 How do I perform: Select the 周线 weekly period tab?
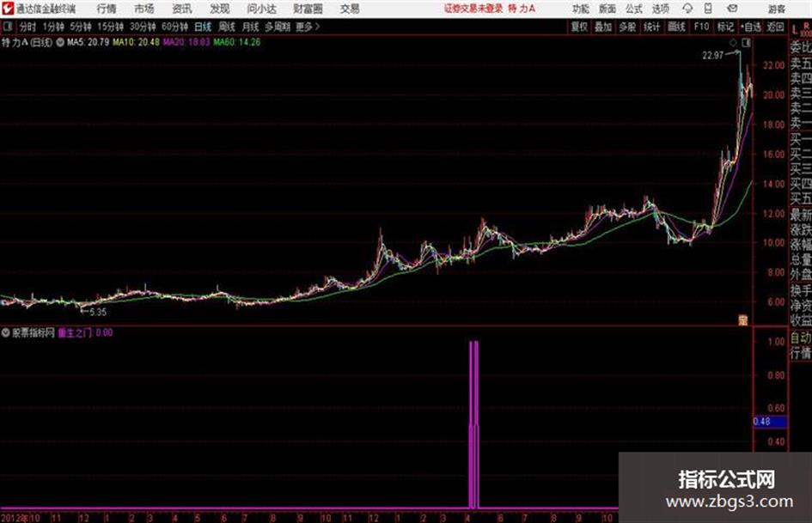coord(227,27)
